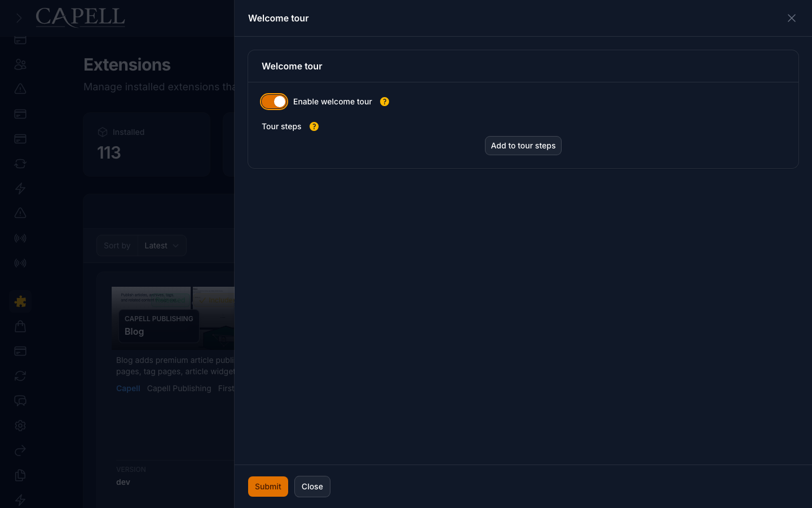Image resolution: width=812 pixels, height=508 pixels.
Task: Click the Installed 113 stat card
Action: click(147, 144)
